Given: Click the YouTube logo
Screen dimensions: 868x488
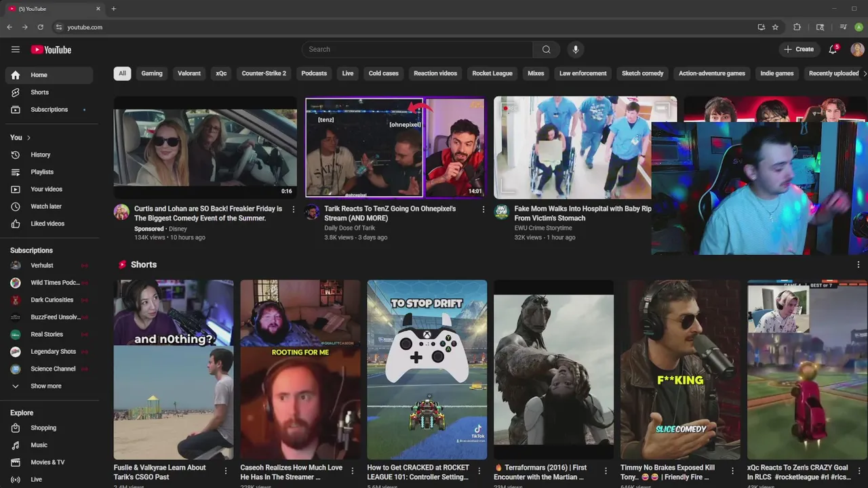Looking at the screenshot, I should coord(51,49).
